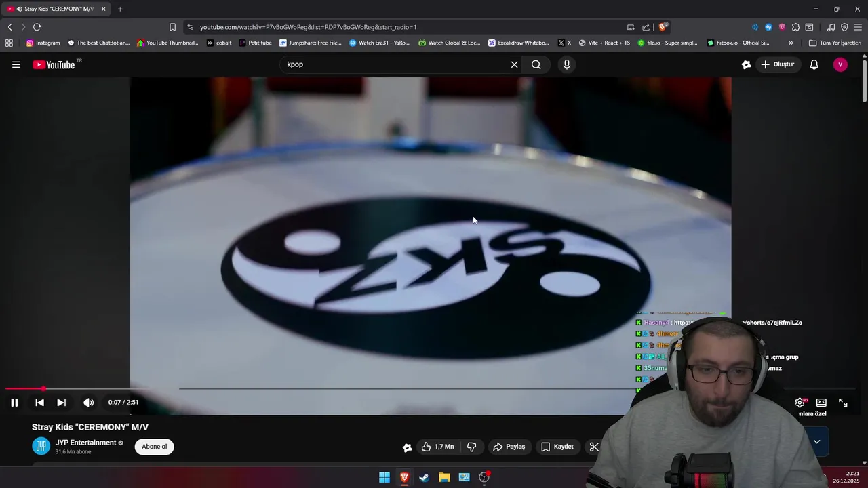Select the Stray Kids CEREMONY browser tab

54,9
